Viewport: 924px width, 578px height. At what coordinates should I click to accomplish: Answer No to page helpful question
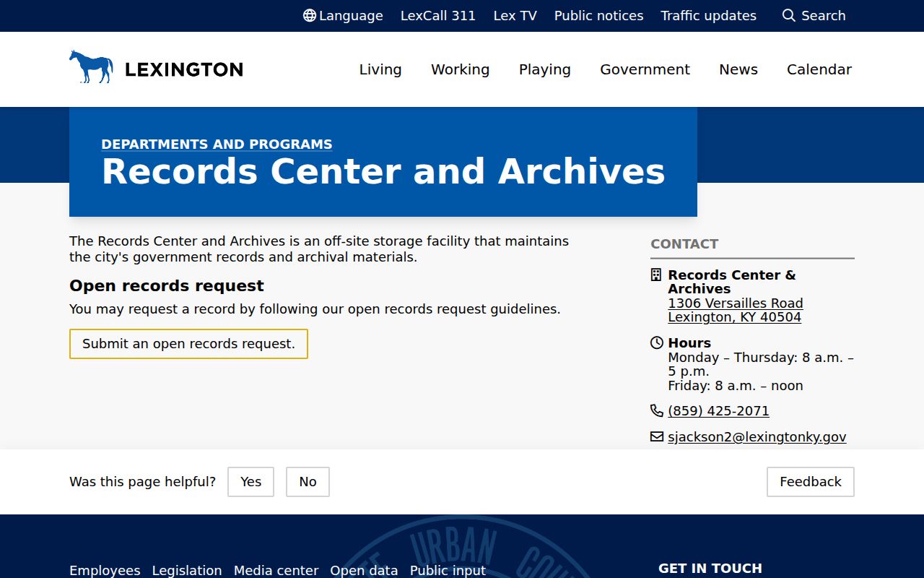pyautogui.click(x=308, y=482)
